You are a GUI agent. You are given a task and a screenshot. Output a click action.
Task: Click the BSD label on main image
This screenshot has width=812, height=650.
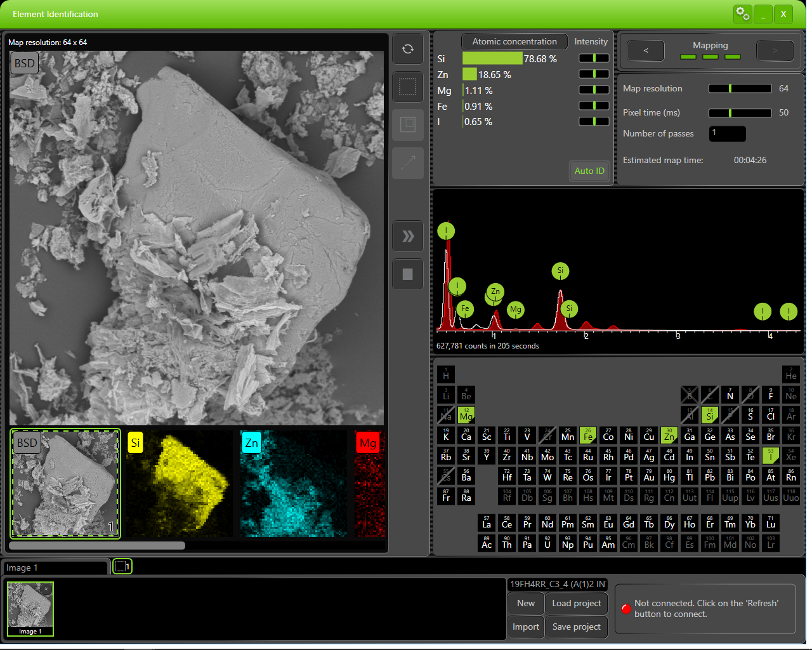click(x=25, y=63)
